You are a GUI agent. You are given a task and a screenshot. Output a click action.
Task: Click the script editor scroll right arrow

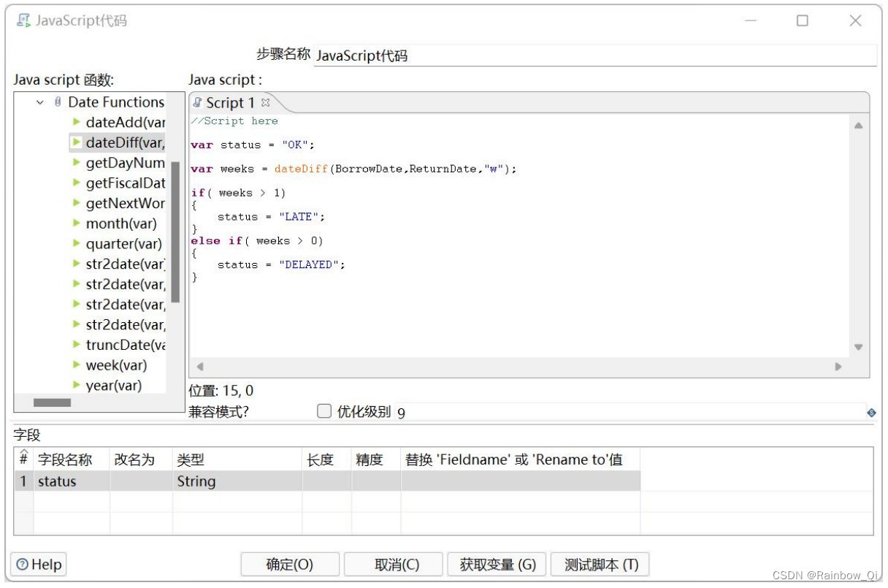[x=838, y=367]
